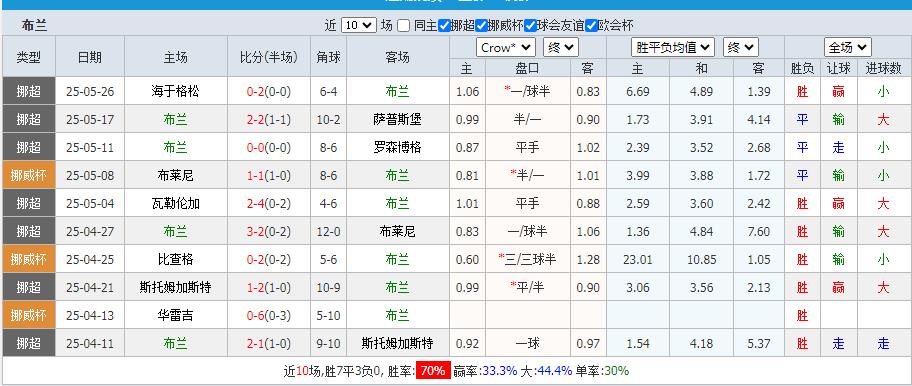Open 萨普斯堡 team link
The width and height of the screenshot is (912, 386).
397,119
